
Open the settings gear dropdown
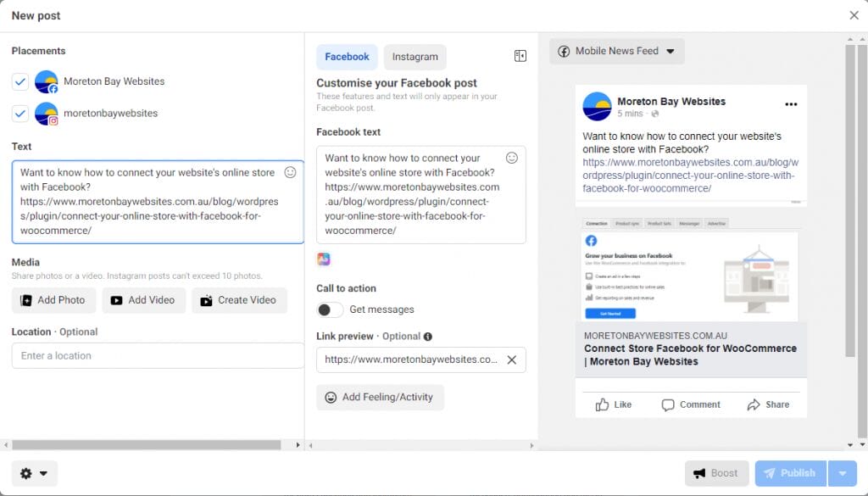pyautogui.click(x=34, y=473)
